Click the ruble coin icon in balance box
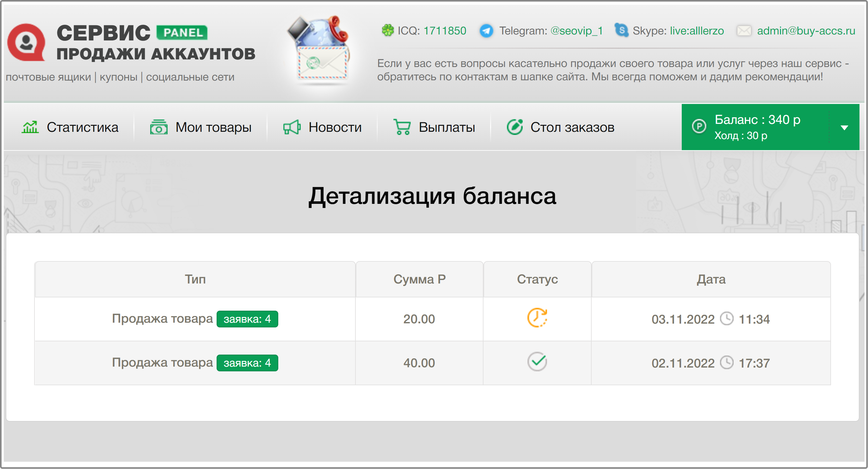 [x=699, y=127]
